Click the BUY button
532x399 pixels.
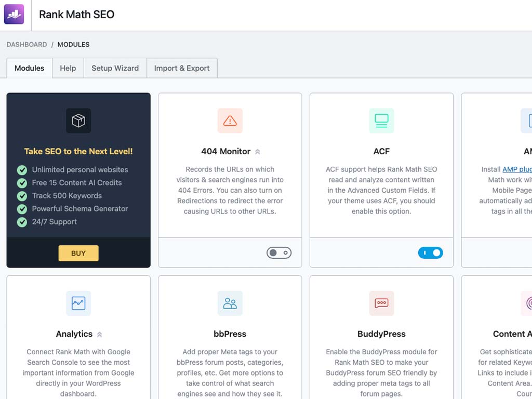[x=78, y=253]
